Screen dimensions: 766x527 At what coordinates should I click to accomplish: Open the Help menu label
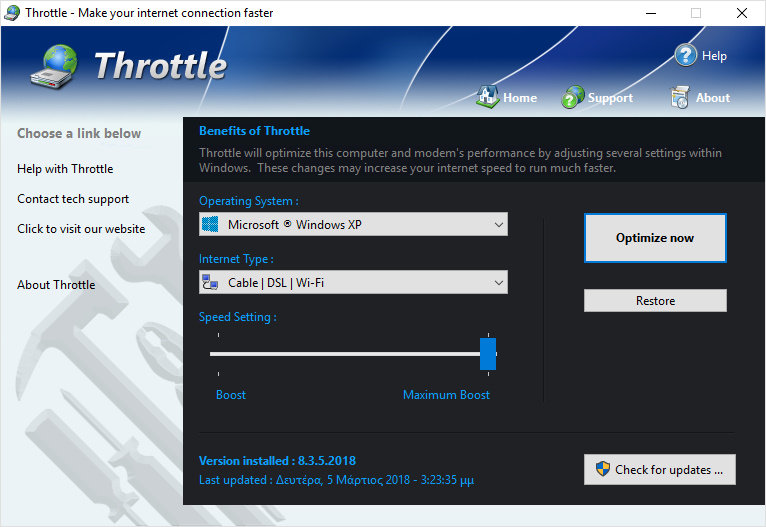coord(714,56)
